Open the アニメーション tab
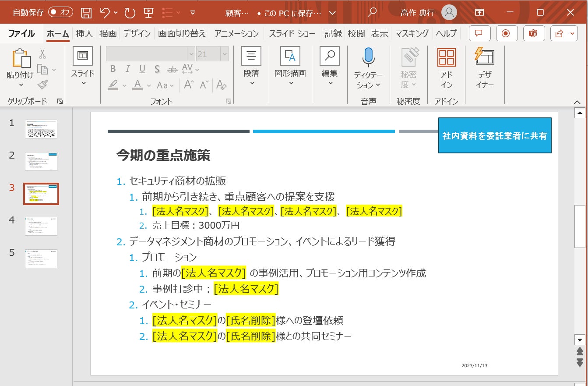588x386 pixels. coord(236,33)
